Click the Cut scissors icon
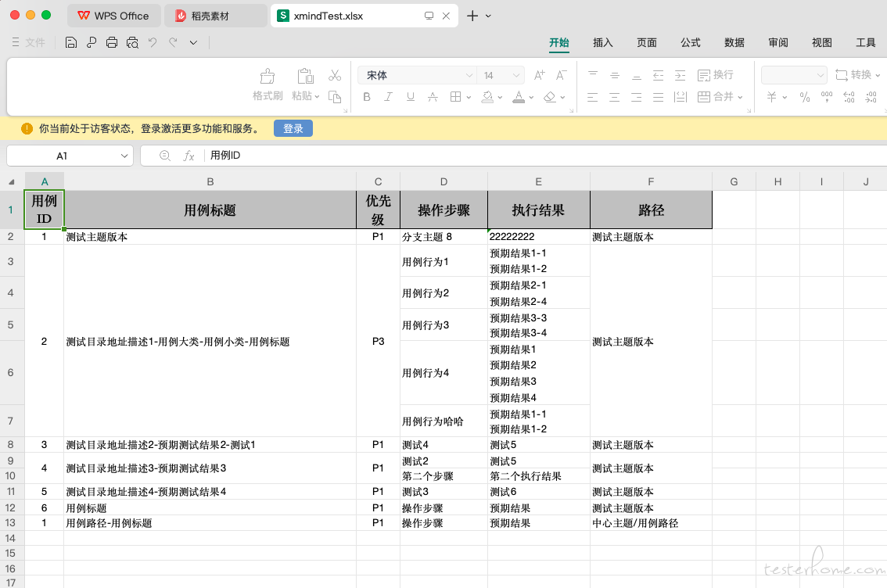This screenshot has width=887, height=588. pyautogui.click(x=335, y=75)
